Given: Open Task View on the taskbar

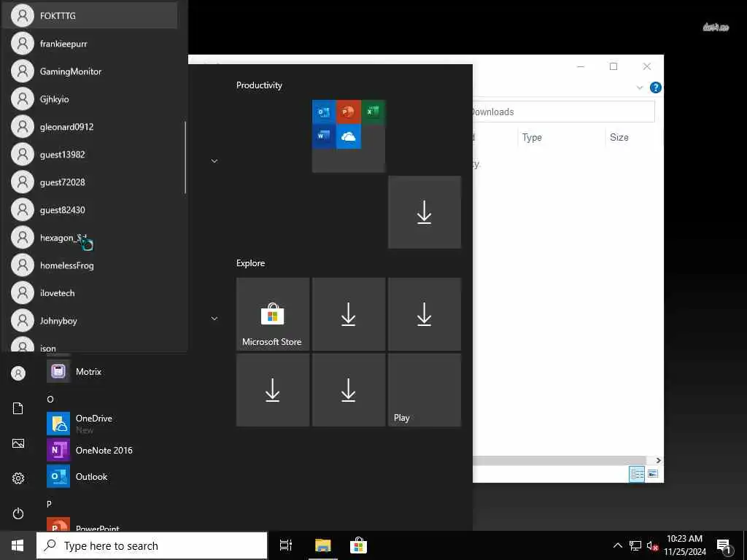Looking at the screenshot, I should tap(286, 545).
